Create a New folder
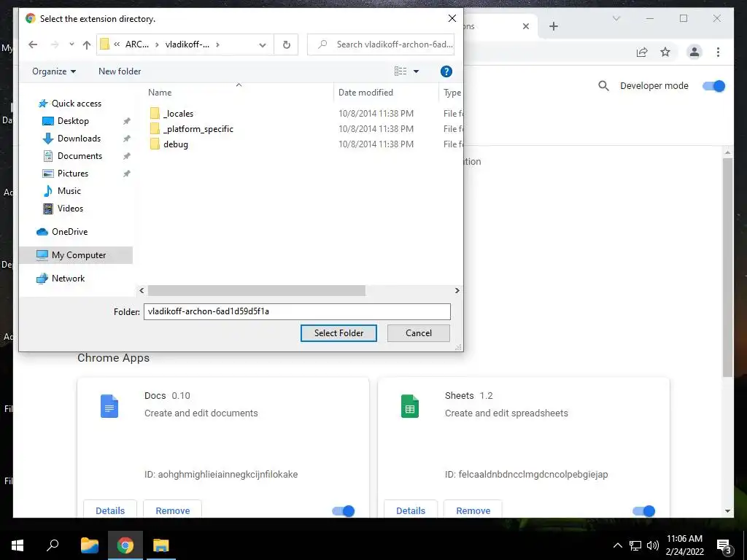The width and height of the screenshot is (747, 560). point(120,71)
